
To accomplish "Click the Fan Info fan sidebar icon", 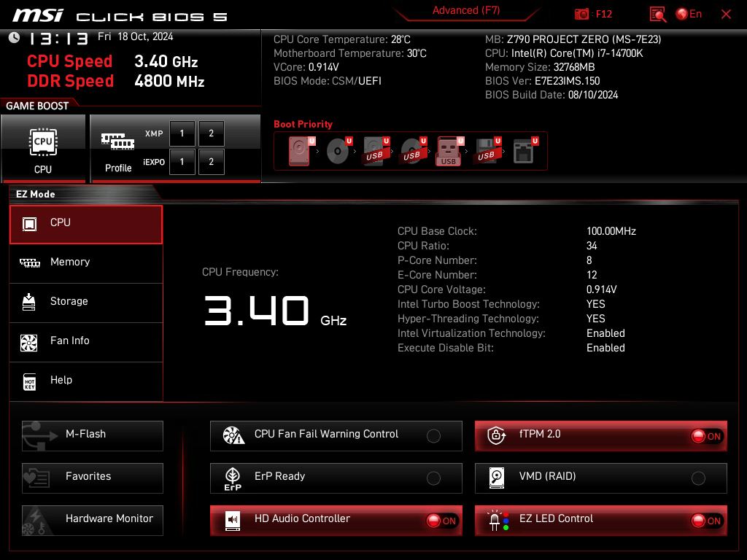I will 29,343.
